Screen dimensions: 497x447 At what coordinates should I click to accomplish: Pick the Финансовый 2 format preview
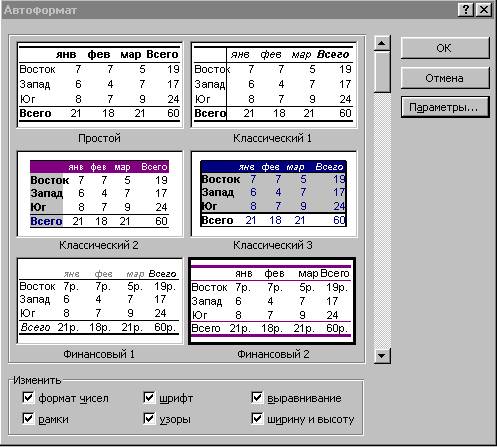[272, 301]
